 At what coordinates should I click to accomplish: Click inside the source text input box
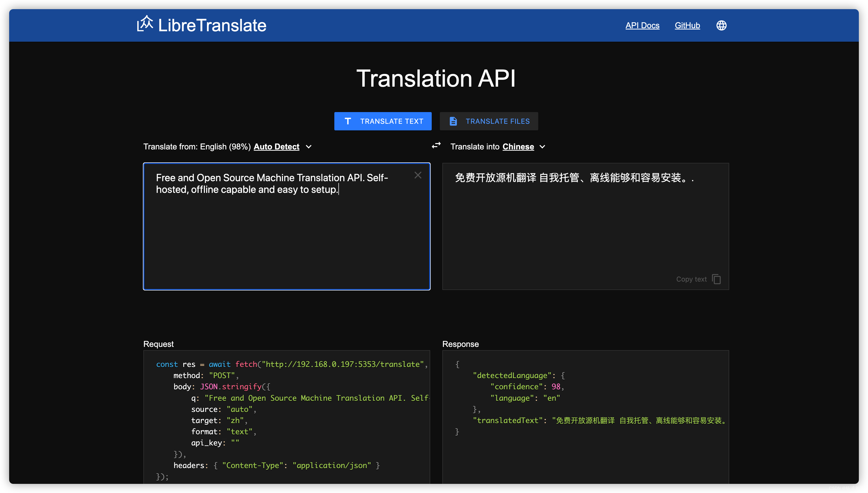[x=287, y=237]
